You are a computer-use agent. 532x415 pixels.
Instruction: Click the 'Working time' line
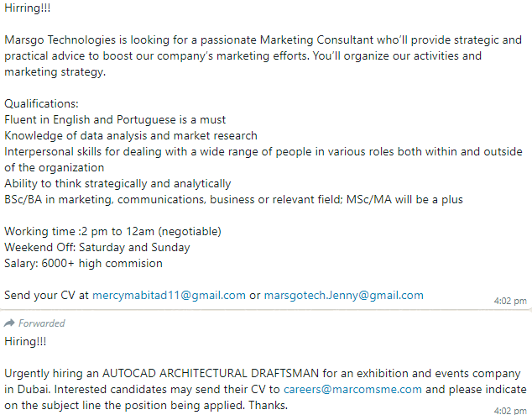tap(112, 231)
